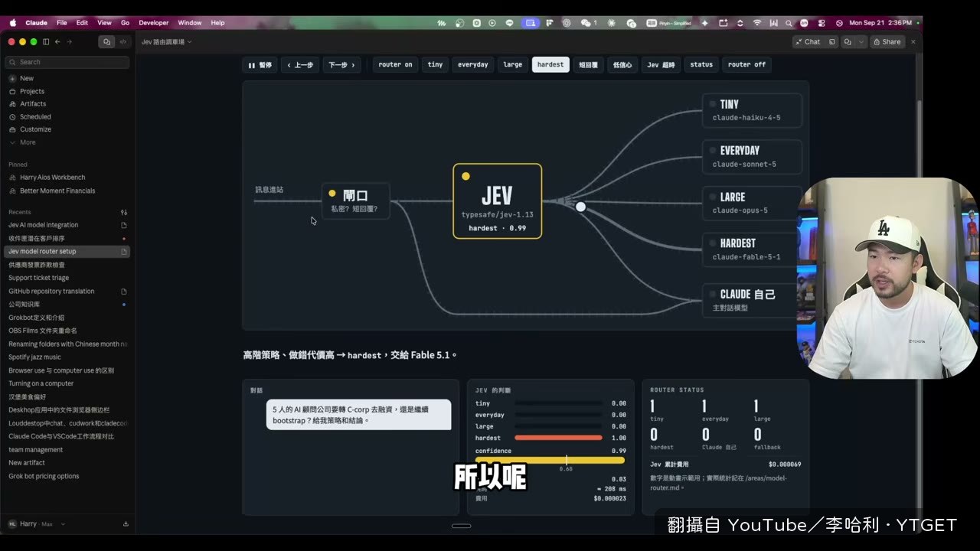Select the router off scenario
Screen dimensions: 980x551
(x=746, y=65)
